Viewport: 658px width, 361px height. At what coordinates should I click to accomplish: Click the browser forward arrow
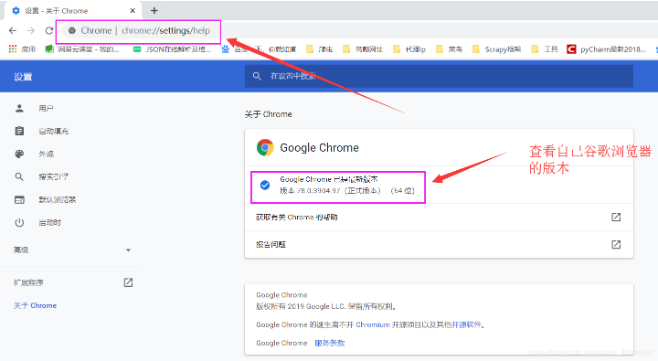pyautogui.click(x=31, y=31)
